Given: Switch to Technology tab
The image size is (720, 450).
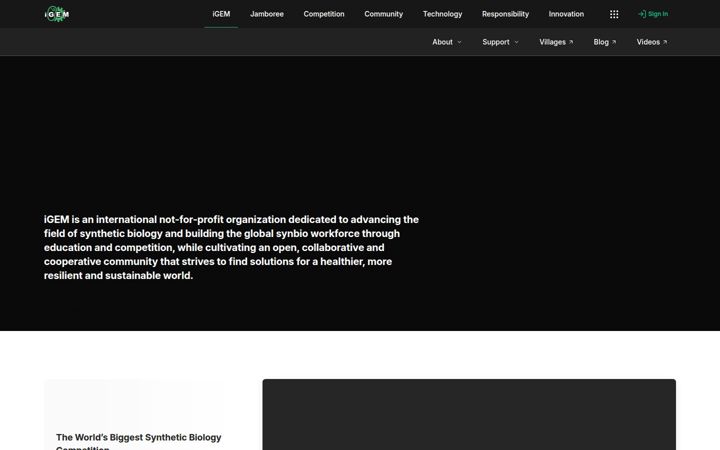Looking at the screenshot, I should (442, 14).
